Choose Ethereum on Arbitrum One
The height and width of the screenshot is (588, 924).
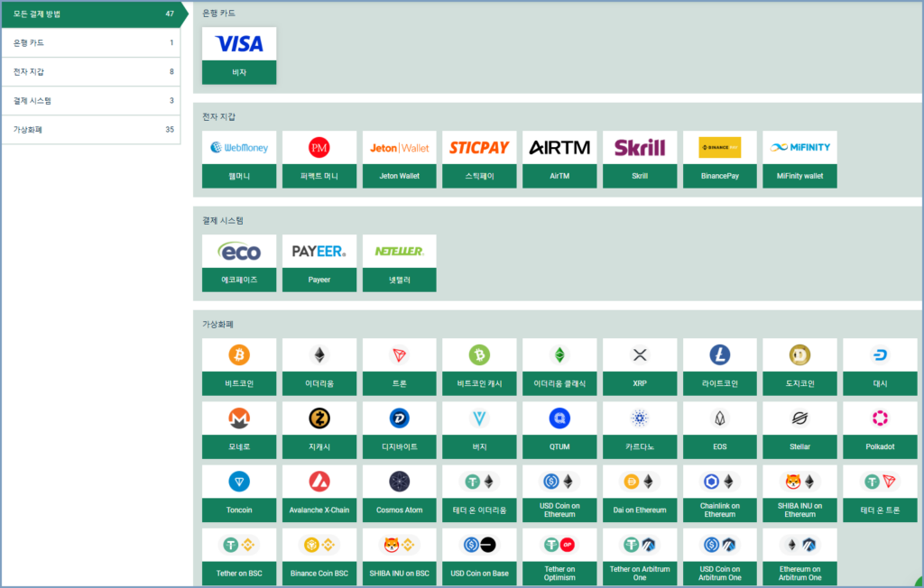pyautogui.click(x=799, y=556)
